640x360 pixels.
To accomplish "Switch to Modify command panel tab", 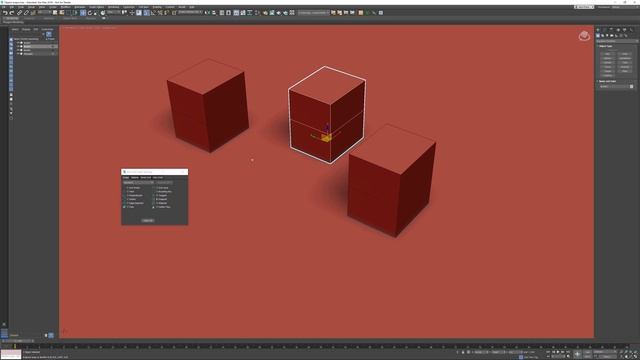I will click(x=604, y=30).
